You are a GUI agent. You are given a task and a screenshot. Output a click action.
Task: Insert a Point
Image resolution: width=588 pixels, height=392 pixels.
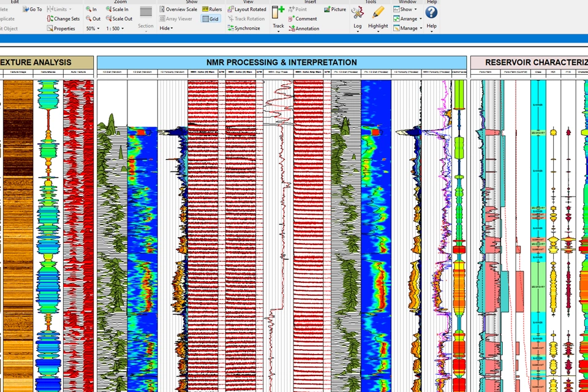pos(298,9)
